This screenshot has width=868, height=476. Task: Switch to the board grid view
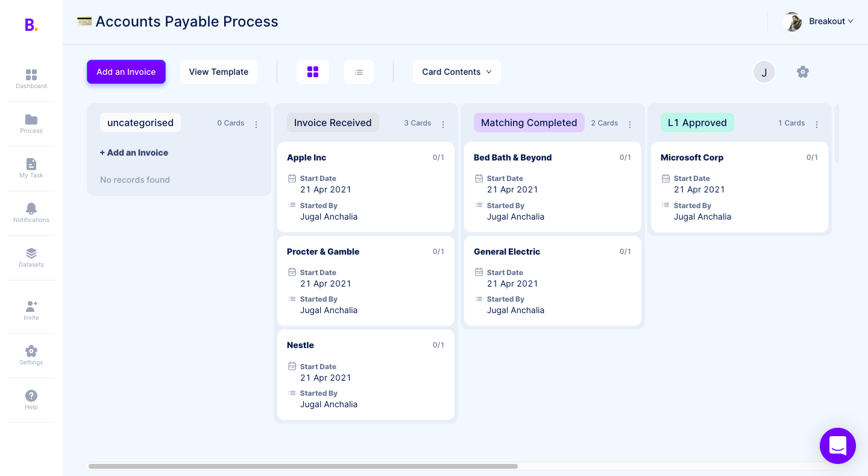(x=313, y=72)
